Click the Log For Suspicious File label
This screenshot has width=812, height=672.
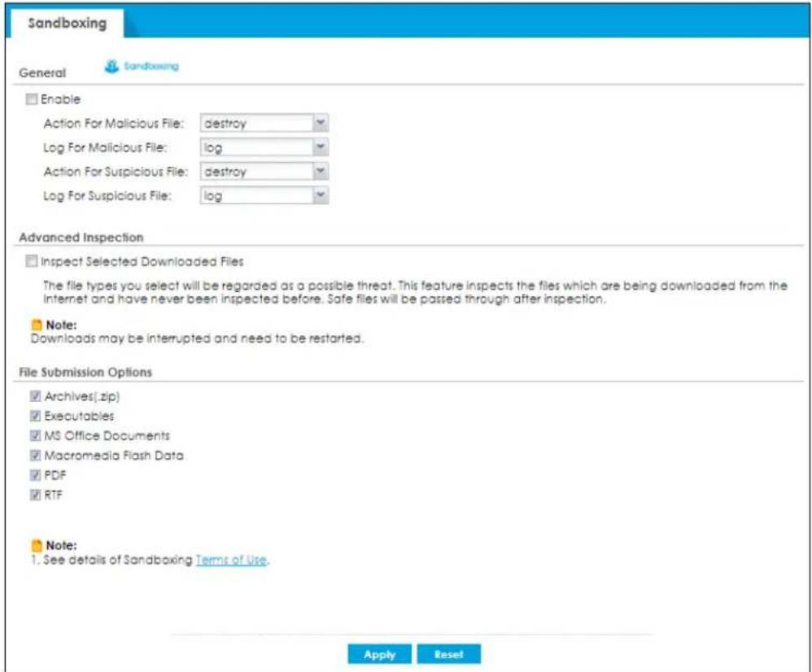(107, 196)
